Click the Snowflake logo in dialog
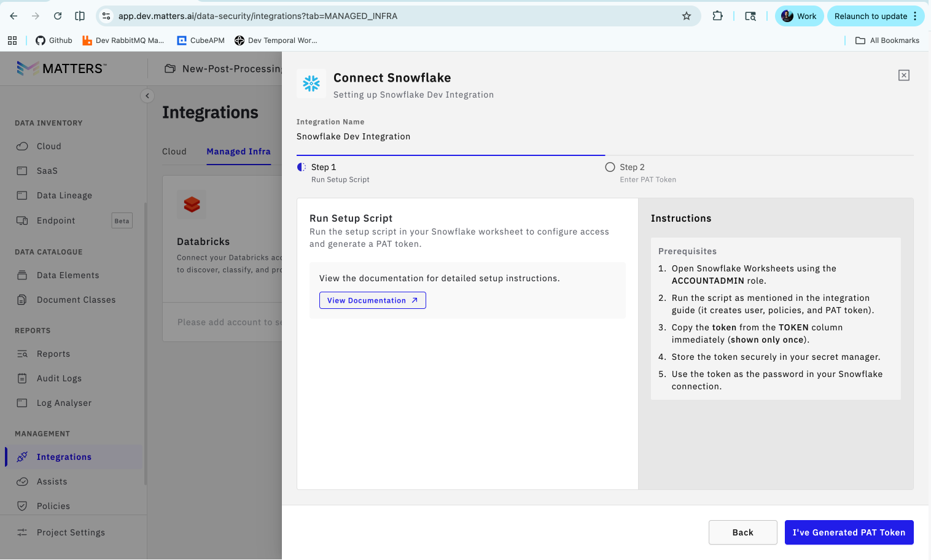931x560 pixels. click(x=311, y=84)
